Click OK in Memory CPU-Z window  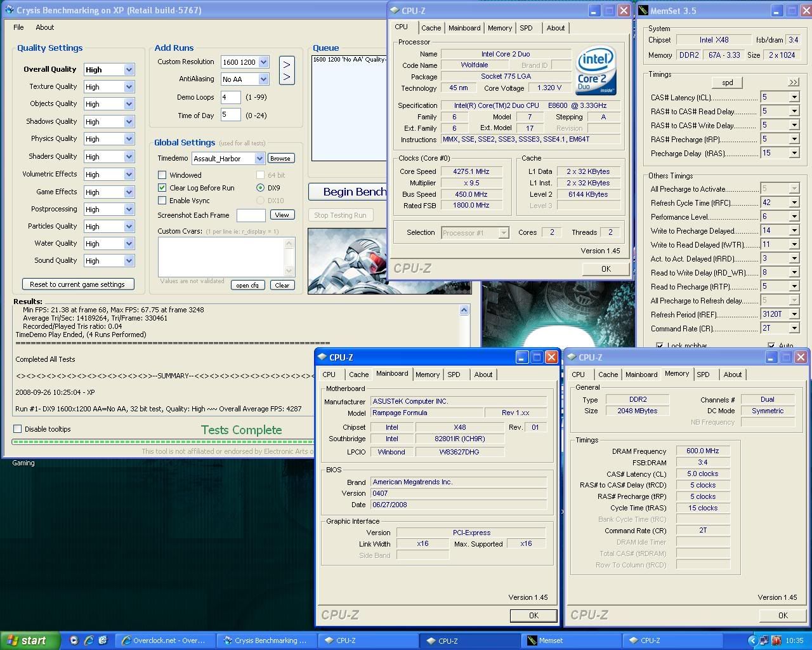(783, 616)
